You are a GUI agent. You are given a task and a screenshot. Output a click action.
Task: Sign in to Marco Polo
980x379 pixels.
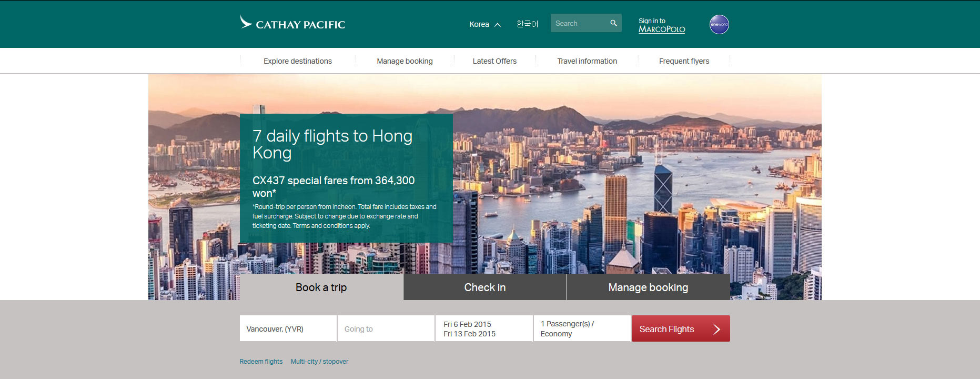(x=662, y=25)
